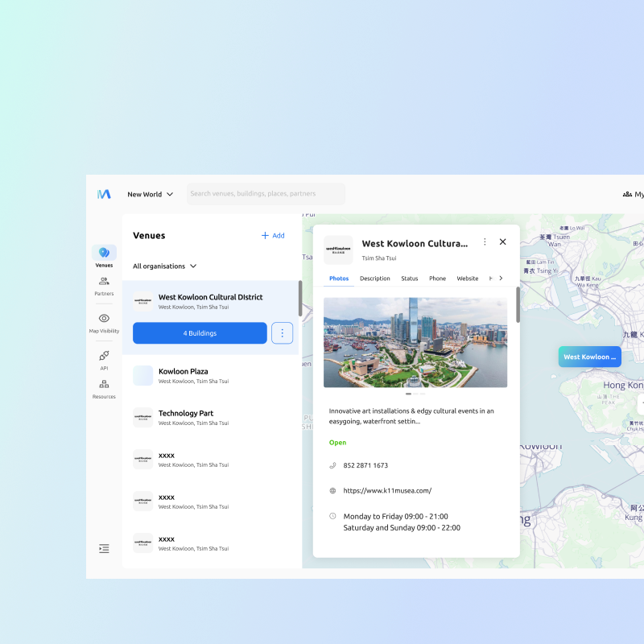Viewport: 644px width, 644px height.
Task: Open Resources in the sidebar
Action: click(104, 390)
